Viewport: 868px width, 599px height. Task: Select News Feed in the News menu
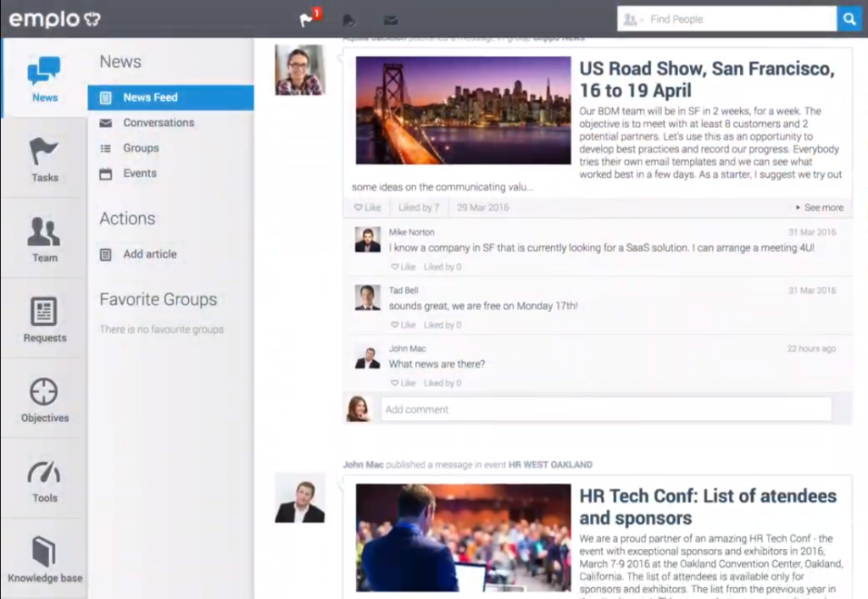point(170,97)
